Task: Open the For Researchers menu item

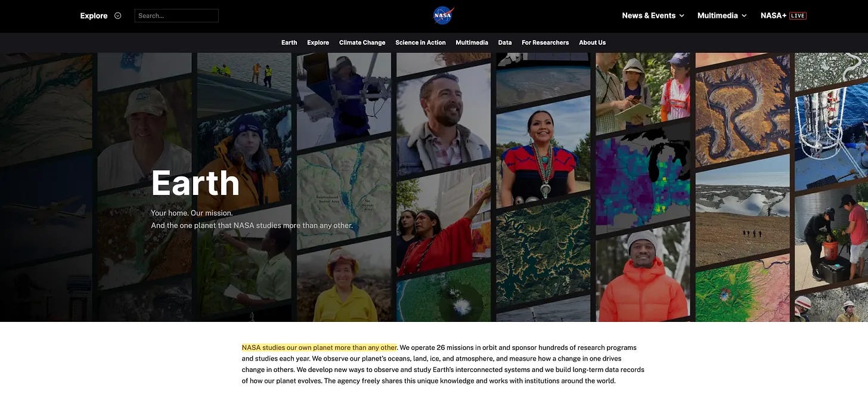Action: [x=545, y=42]
